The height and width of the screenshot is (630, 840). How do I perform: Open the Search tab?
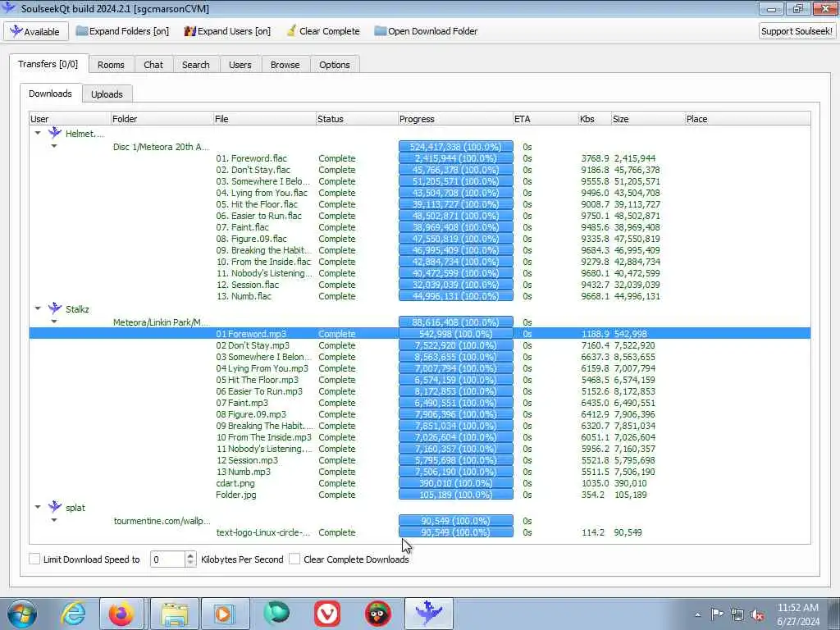pos(195,64)
